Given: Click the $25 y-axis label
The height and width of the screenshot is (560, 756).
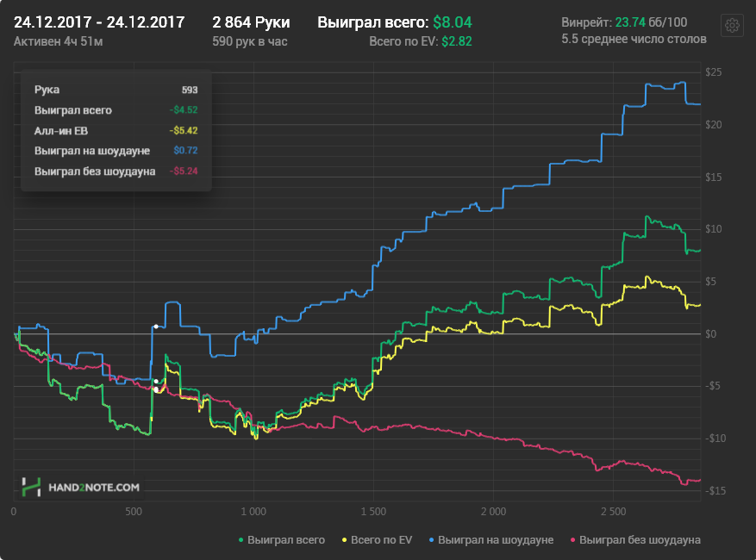Looking at the screenshot, I should (x=714, y=72).
